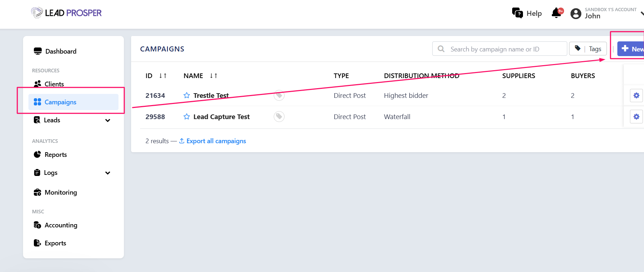Click the Lead Prosper logo
The width and height of the screenshot is (644, 272).
coord(66,13)
